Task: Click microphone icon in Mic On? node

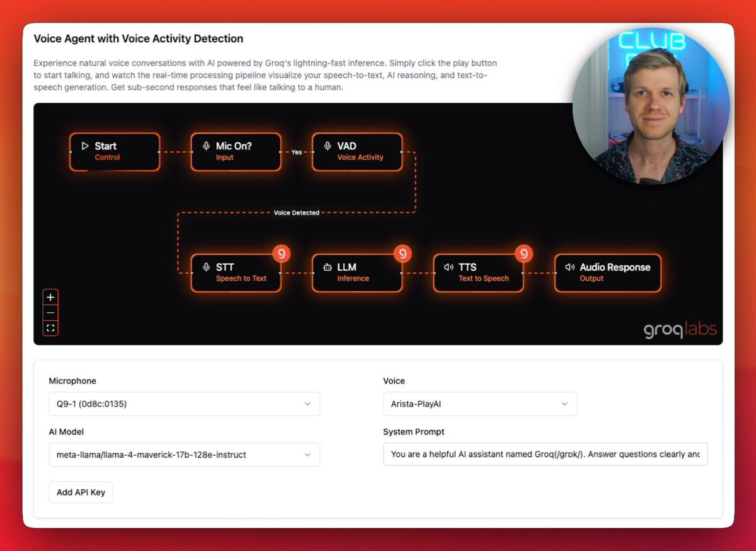Action: pyautogui.click(x=206, y=146)
